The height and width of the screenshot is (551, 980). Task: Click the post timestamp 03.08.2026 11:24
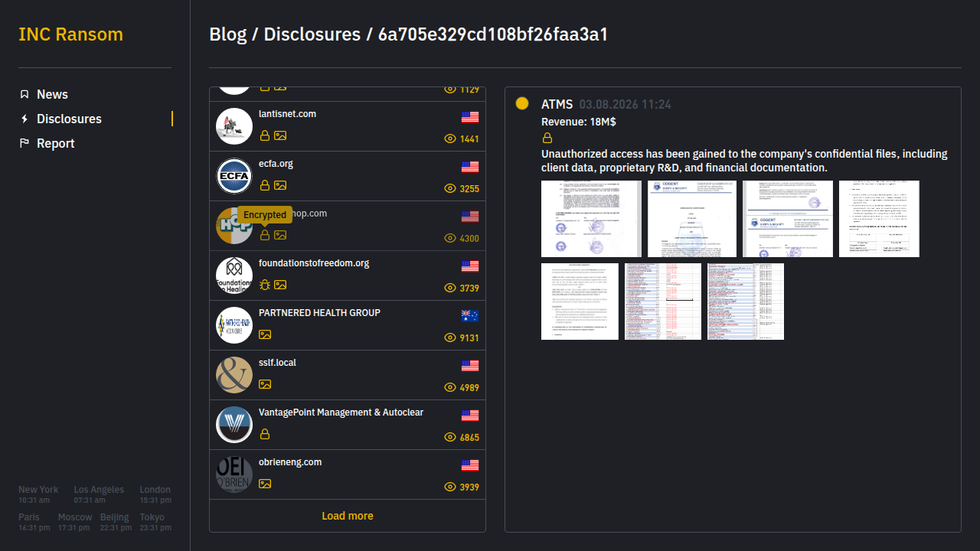click(626, 105)
